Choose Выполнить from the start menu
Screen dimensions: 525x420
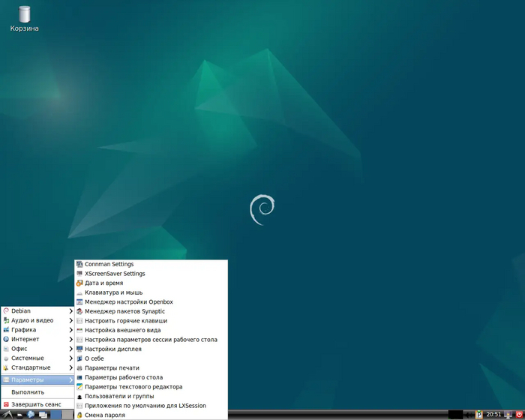click(37, 391)
